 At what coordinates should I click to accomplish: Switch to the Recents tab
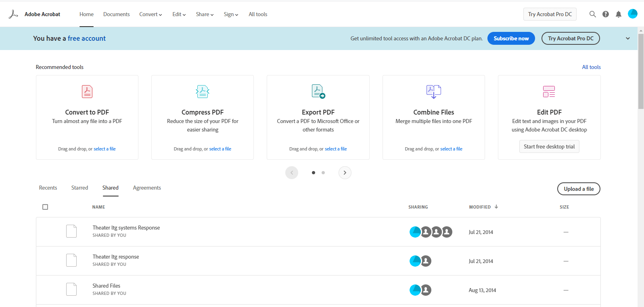(48, 188)
